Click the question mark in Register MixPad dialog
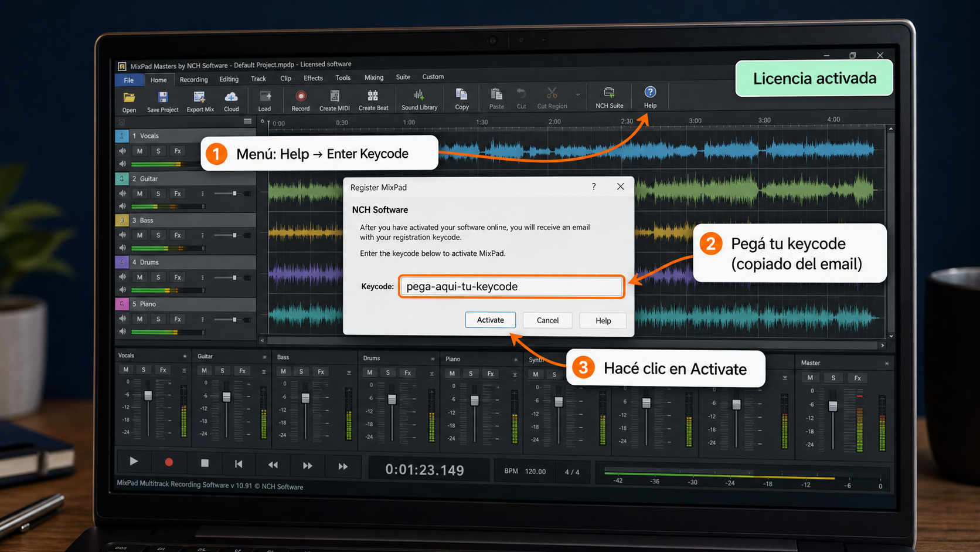The image size is (980, 552). click(x=594, y=187)
